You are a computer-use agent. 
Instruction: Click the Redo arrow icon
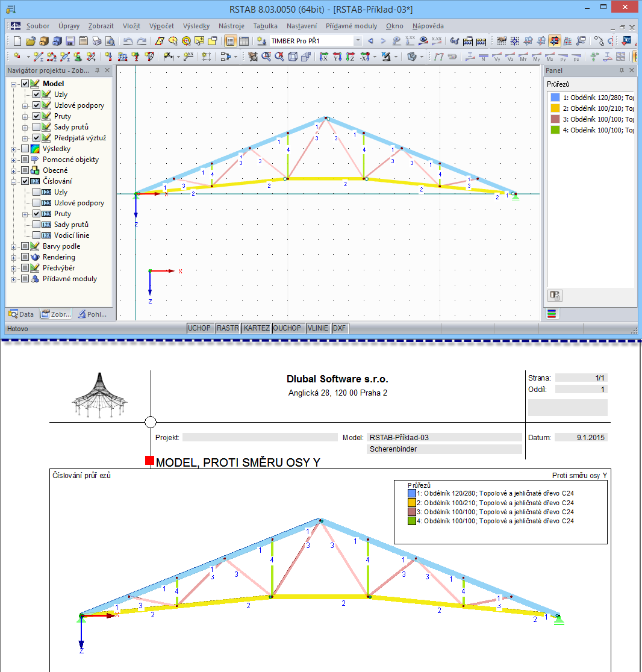(142, 41)
